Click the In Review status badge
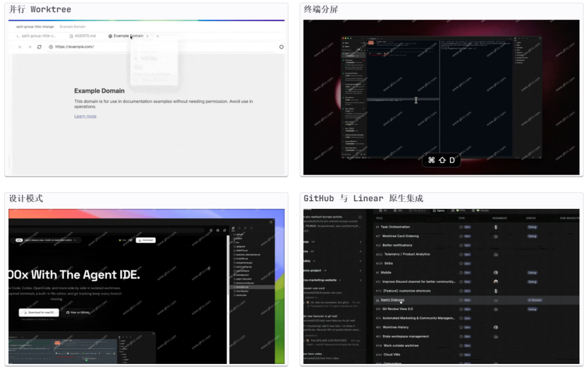The height and width of the screenshot is (371, 588). pyautogui.click(x=535, y=300)
